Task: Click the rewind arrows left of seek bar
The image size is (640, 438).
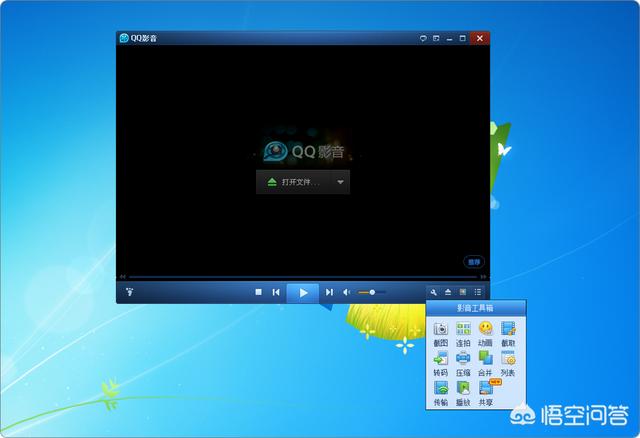Action: (x=123, y=277)
